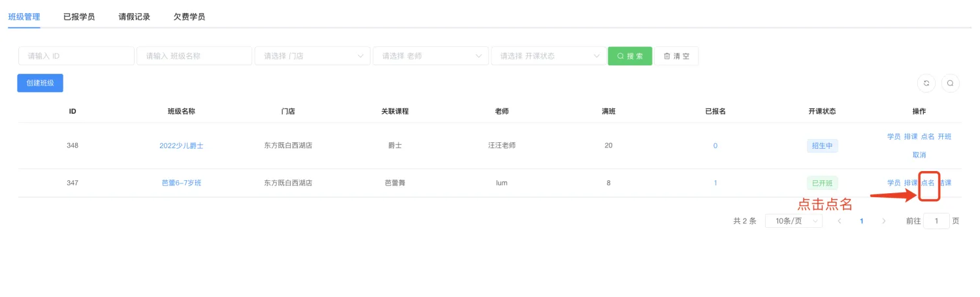Focus the ID search input field
This screenshot has width=980, height=297.
(x=76, y=56)
